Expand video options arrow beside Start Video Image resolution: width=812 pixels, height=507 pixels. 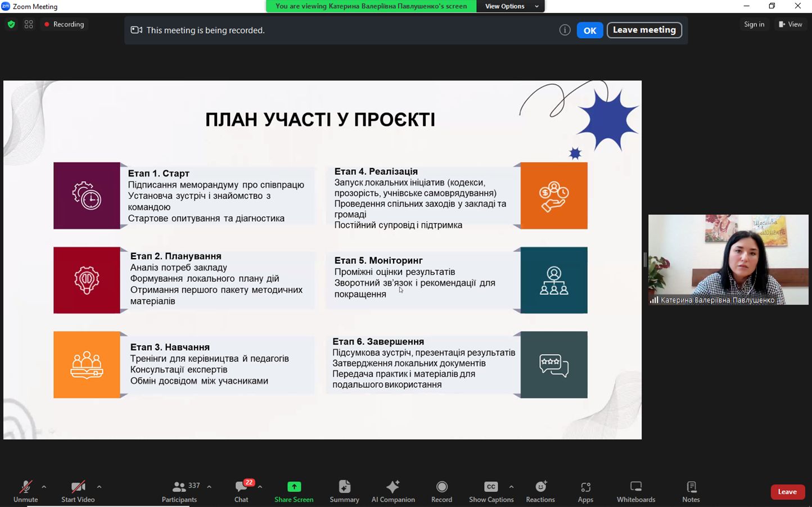tap(99, 487)
